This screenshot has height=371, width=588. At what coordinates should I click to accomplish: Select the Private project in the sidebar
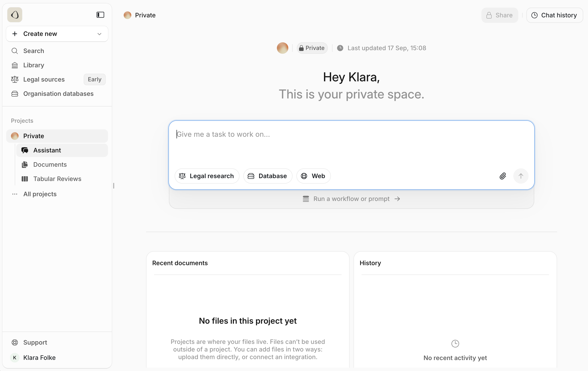pos(34,136)
